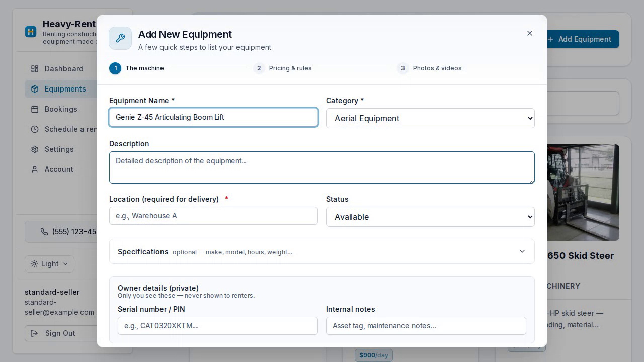Open the Status dropdown showing Available
This screenshot has height=362, width=644.
point(430,217)
